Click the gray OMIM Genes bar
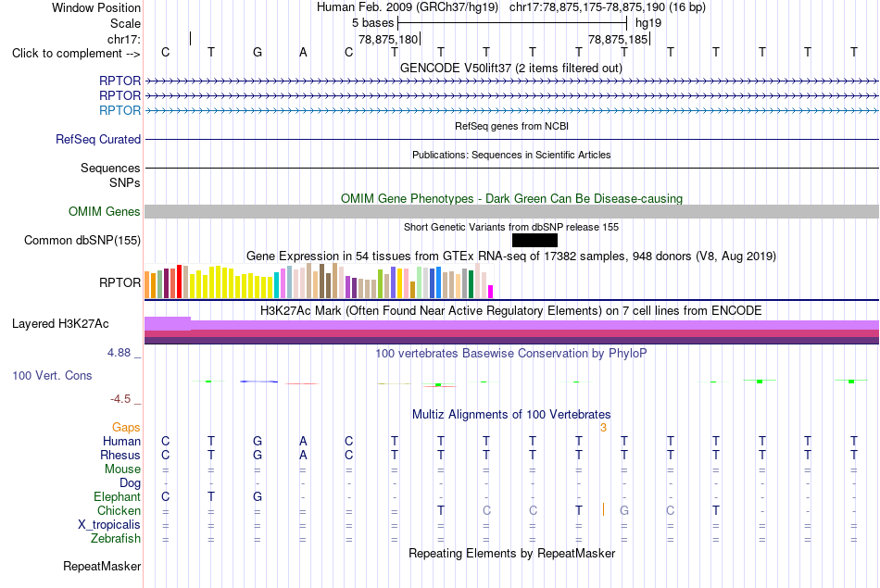The height and width of the screenshot is (588, 880). click(x=511, y=211)
